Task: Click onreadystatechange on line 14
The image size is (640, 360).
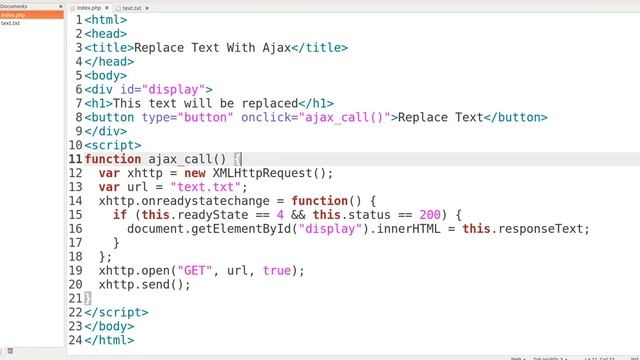Action: coord(205,200)
